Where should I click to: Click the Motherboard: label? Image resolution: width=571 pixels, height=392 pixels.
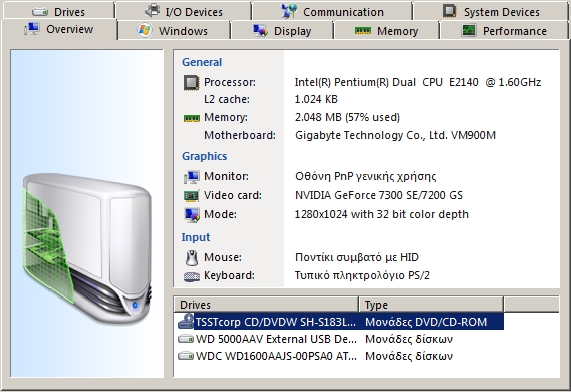(x=240, y=136)
